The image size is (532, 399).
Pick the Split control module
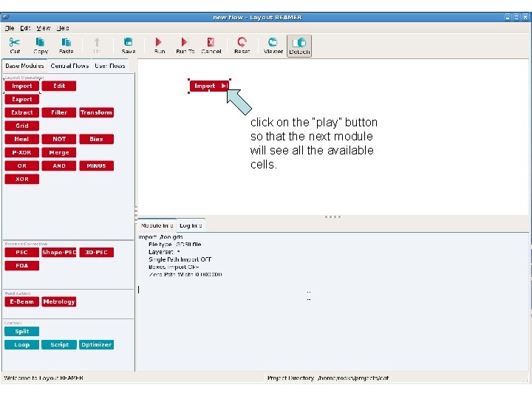22,332
